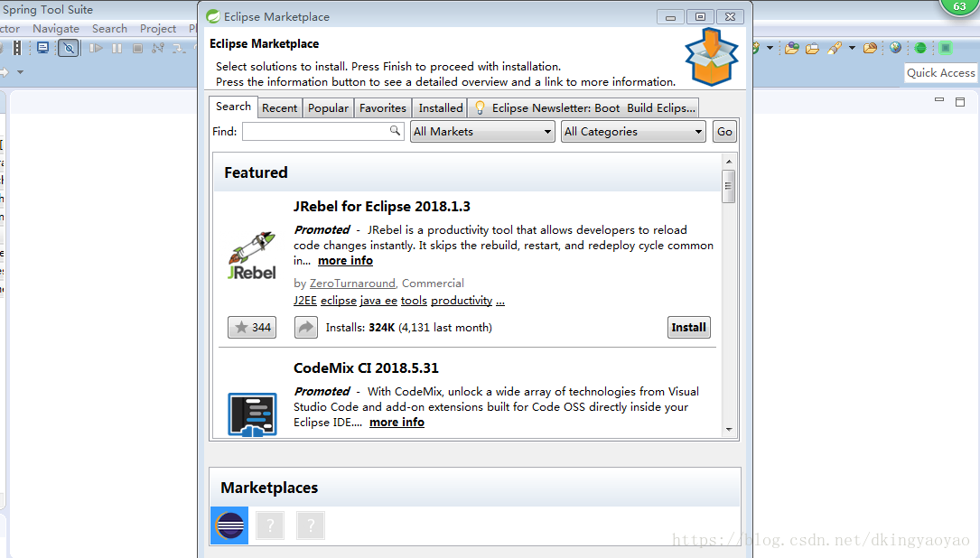Image resolution: width=980 pixels, height=558 pixels.
Task: Switch to the Recent tab
Action: (x=279, y=108)
